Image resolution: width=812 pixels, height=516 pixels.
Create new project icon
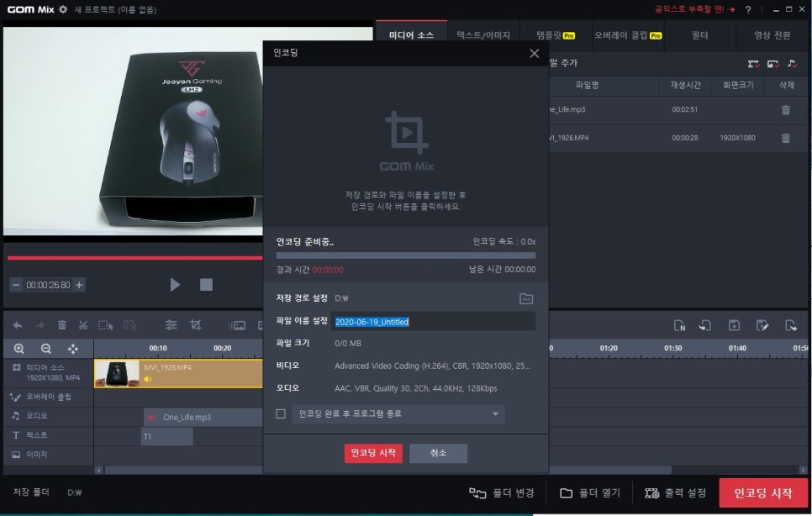679,325
